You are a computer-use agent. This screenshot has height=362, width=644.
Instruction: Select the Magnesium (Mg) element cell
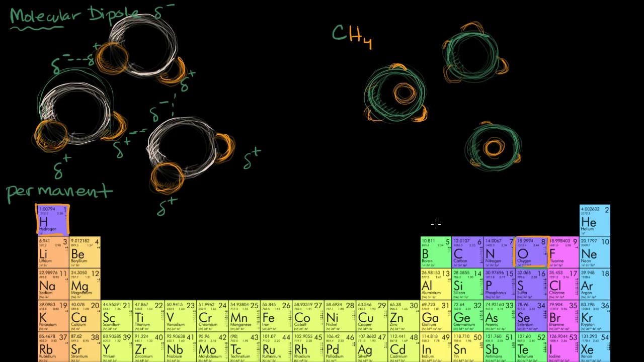(x=85, y=284)
